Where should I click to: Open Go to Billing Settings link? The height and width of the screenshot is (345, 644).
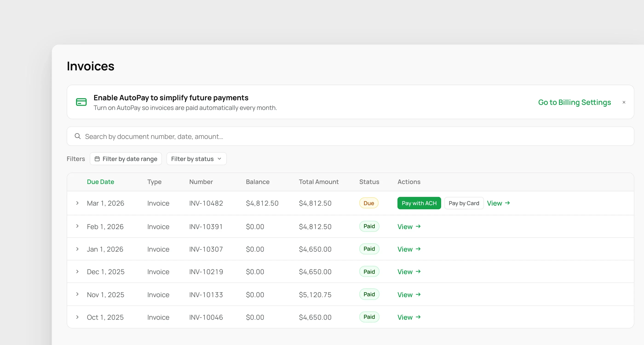(574, 102)
